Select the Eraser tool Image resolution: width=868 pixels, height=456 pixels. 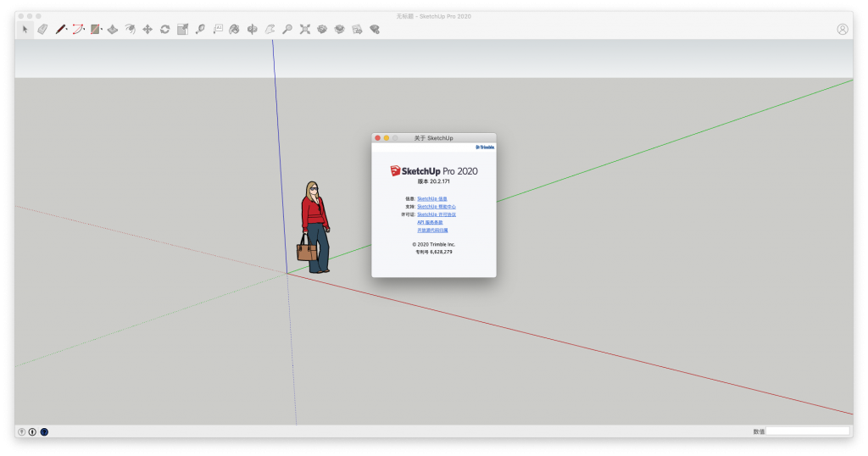pos(42,30)
